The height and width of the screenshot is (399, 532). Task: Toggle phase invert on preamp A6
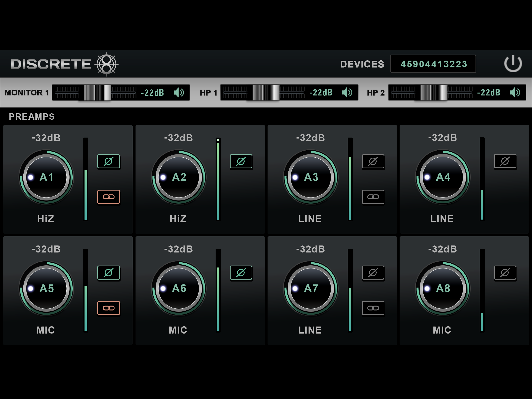coord(241,272)
